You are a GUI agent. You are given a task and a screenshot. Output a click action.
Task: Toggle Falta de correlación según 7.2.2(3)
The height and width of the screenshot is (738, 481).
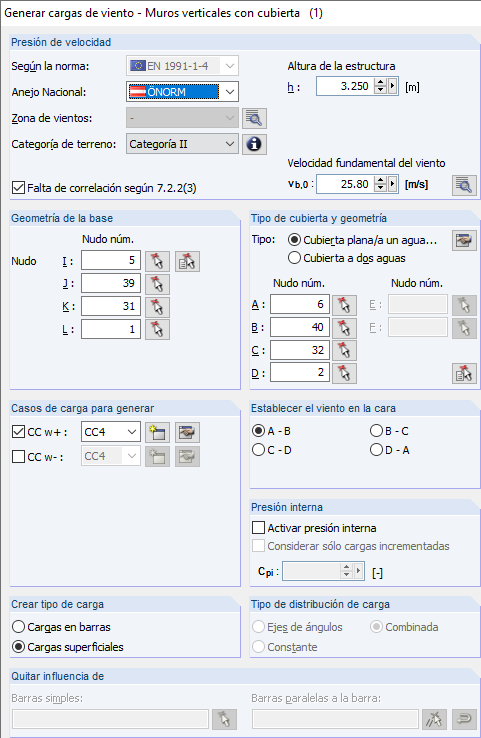104,188
